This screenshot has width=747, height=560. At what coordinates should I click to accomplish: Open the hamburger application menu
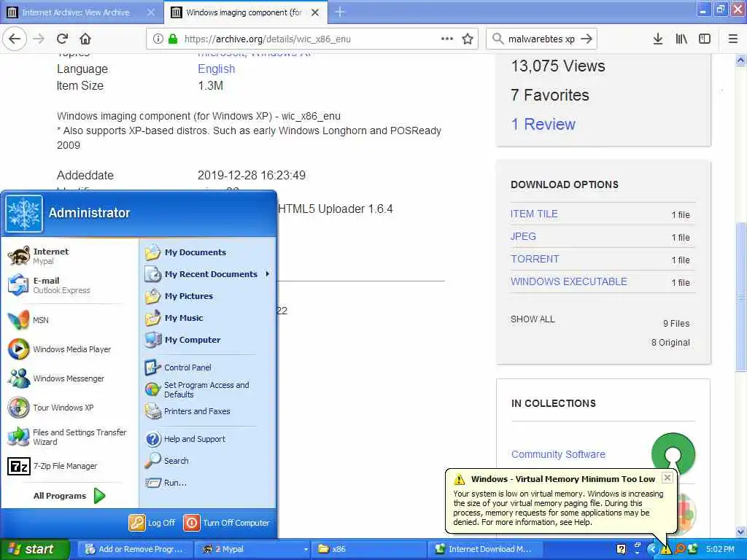tap(733, 39)
